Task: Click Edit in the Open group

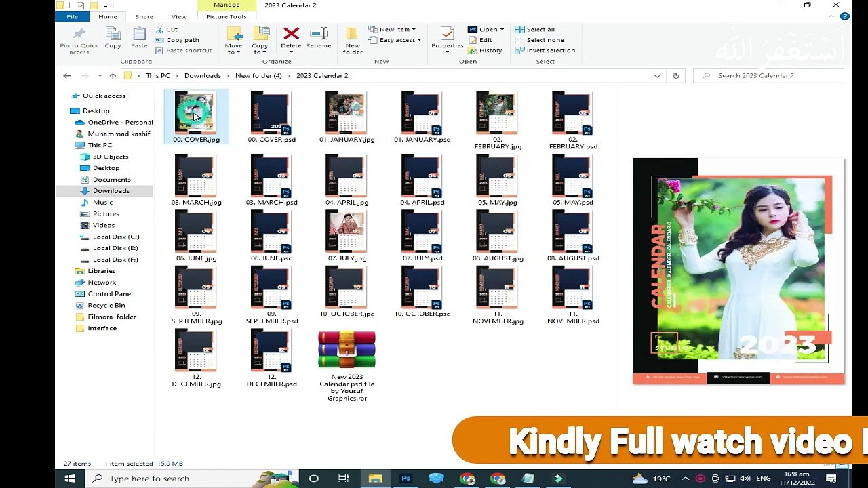Action: point(480,40)
